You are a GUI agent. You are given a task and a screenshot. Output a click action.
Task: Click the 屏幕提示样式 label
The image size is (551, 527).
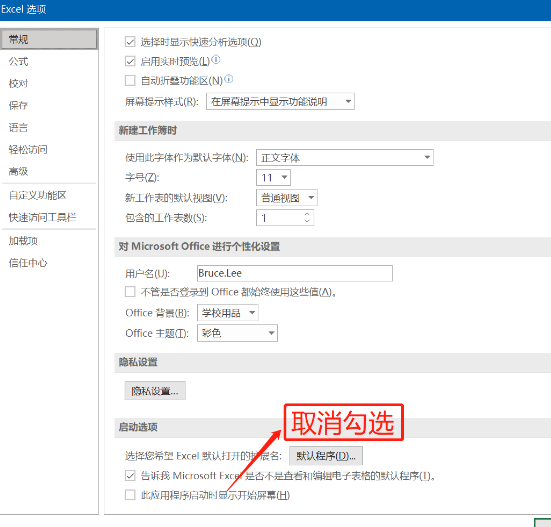coord(162,102)
